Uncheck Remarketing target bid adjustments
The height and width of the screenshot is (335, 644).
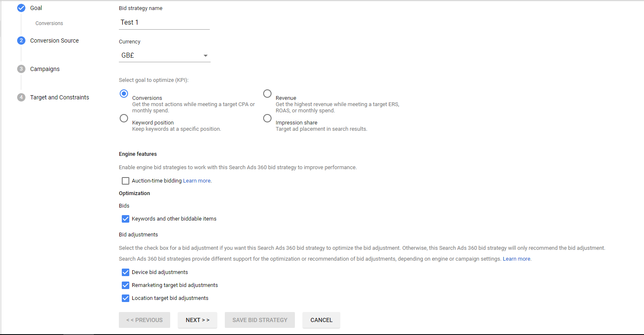tap(126, 285)
